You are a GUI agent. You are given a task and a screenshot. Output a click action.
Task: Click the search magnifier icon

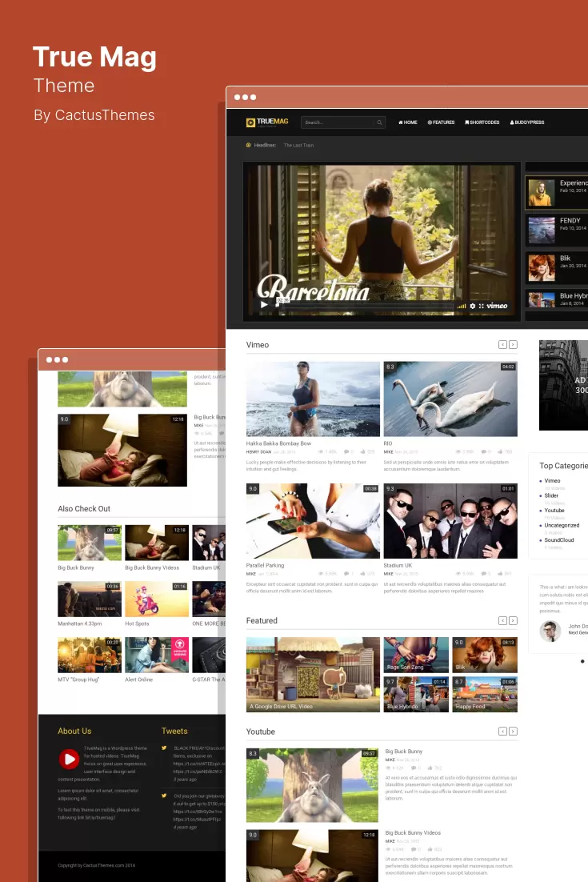(x=379, y=122)
